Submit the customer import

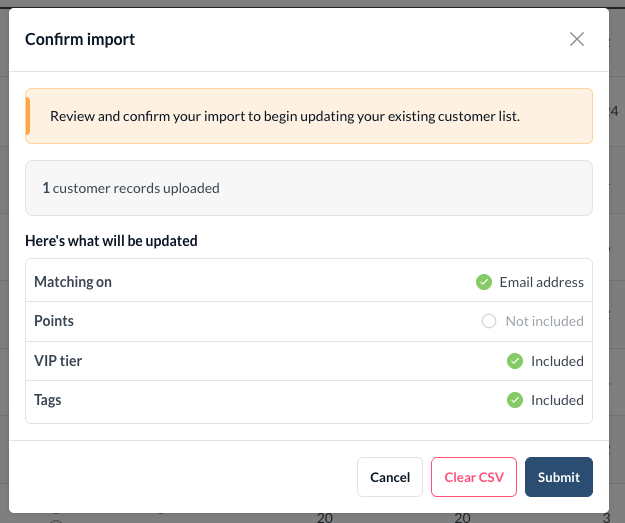click(558, 477)
